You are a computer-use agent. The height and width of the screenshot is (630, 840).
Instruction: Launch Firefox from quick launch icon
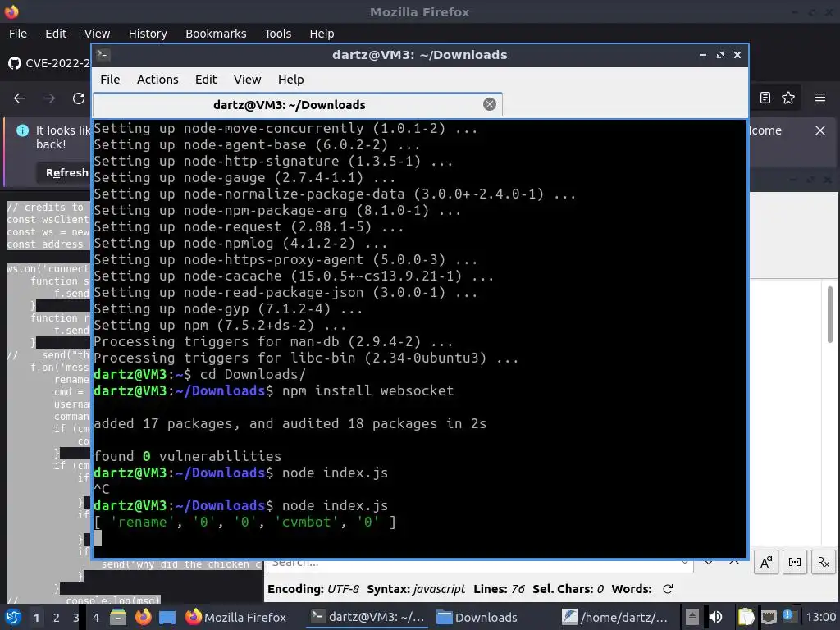(143, 617)
